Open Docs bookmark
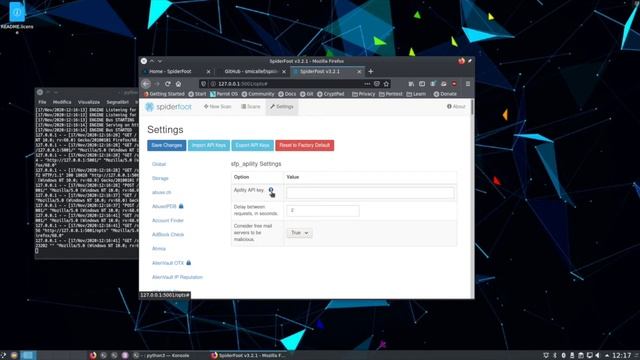 point(287,94)
